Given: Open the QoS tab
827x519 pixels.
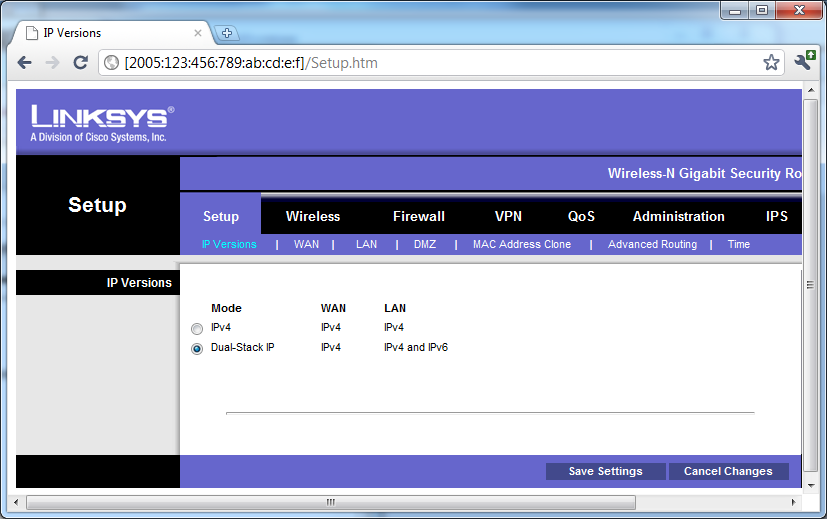Looking at the screenshot, I should (581, 216).
